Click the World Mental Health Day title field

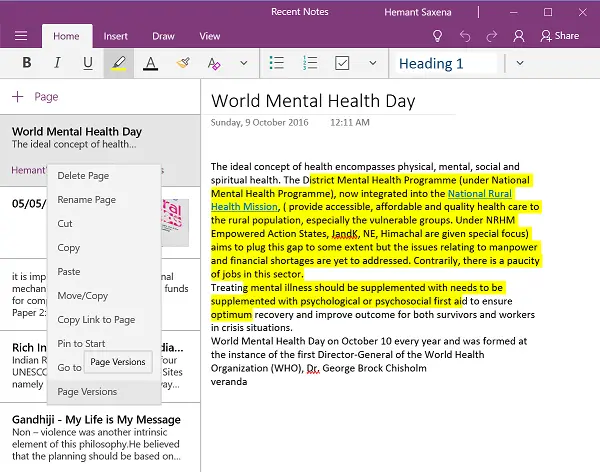tap(313, 101)
